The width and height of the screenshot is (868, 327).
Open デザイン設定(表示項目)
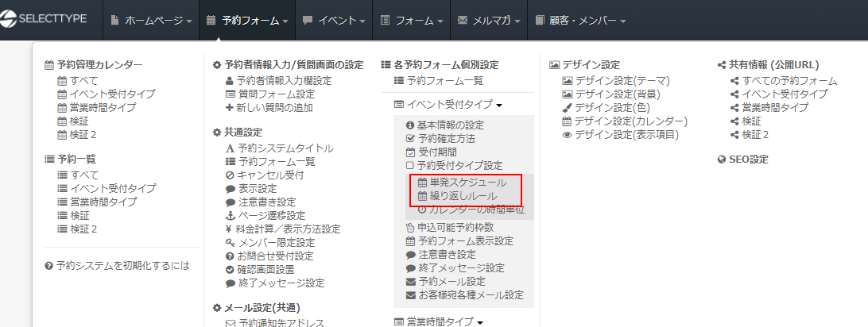[x=621, y=134]
